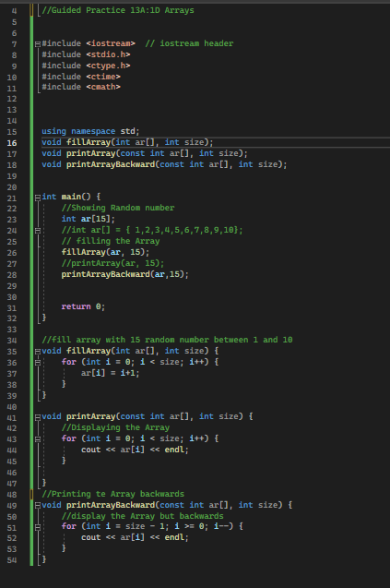Click the fillArray prototype on line 16
The image size is (390, 588).
point(127,142)
